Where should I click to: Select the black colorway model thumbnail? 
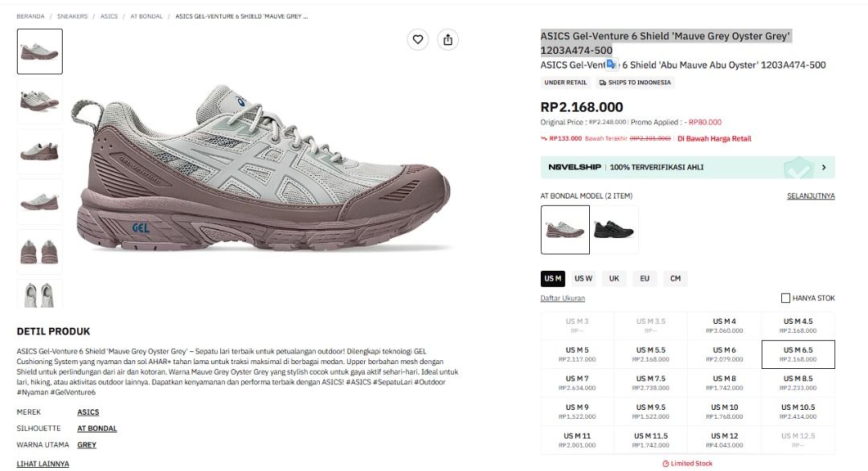614,230
